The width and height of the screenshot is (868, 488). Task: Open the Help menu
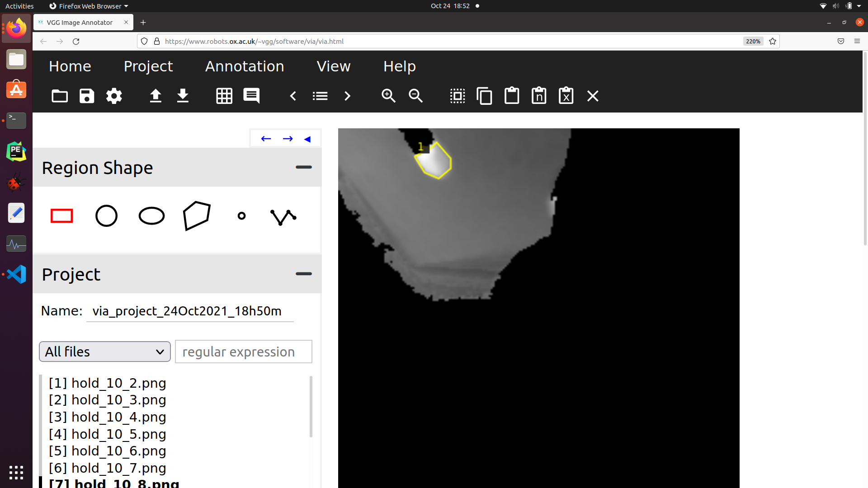pyautogui.click(x=400, y=66)
